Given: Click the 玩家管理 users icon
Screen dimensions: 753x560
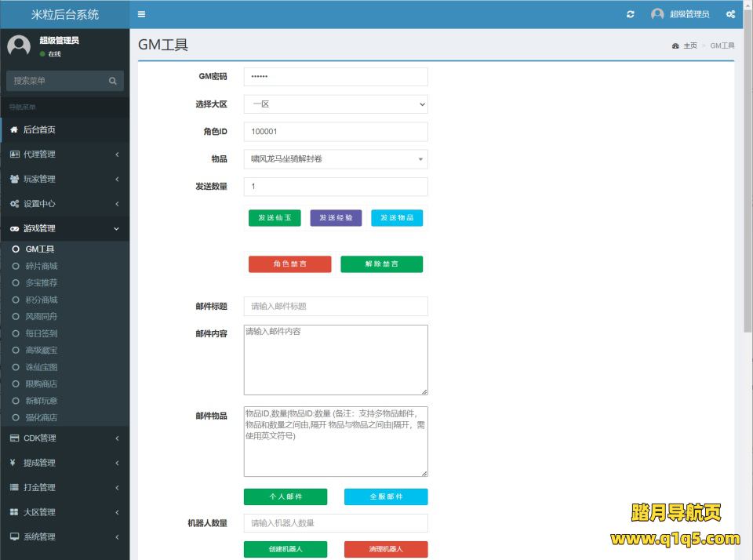Looking at the screenshot, I should [x=14, y=179].
